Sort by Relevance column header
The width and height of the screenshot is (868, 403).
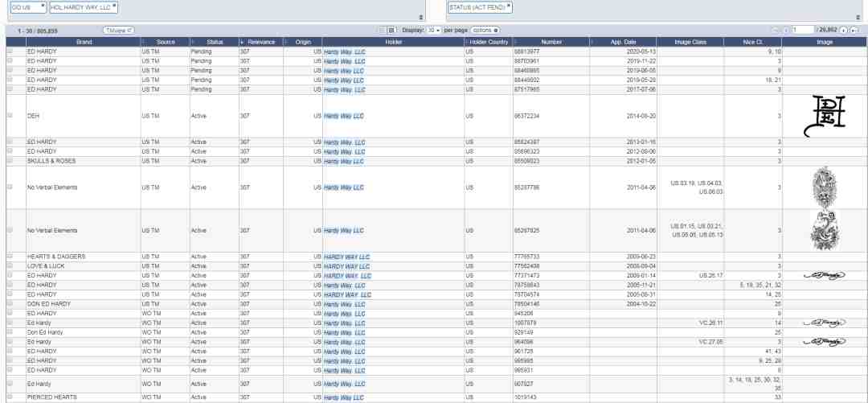click(260, 42)
